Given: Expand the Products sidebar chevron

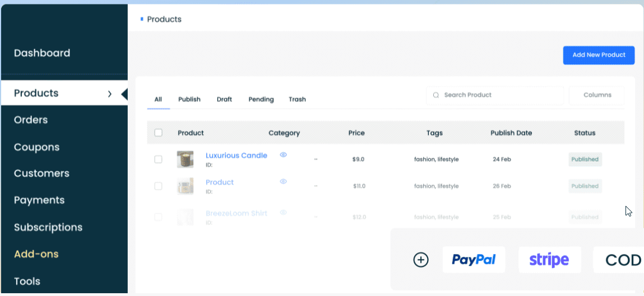Looking at the screenshot, I should [x=110, y=94].
